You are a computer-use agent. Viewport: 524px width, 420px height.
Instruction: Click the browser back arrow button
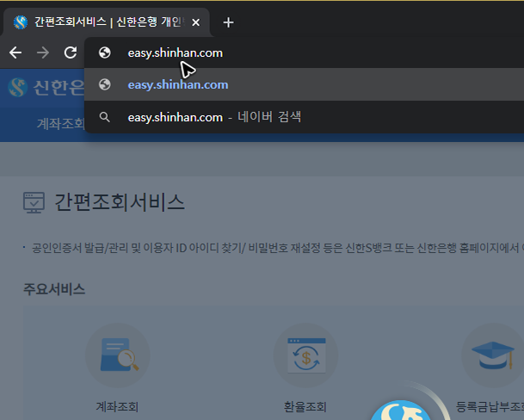coord(15,52)
